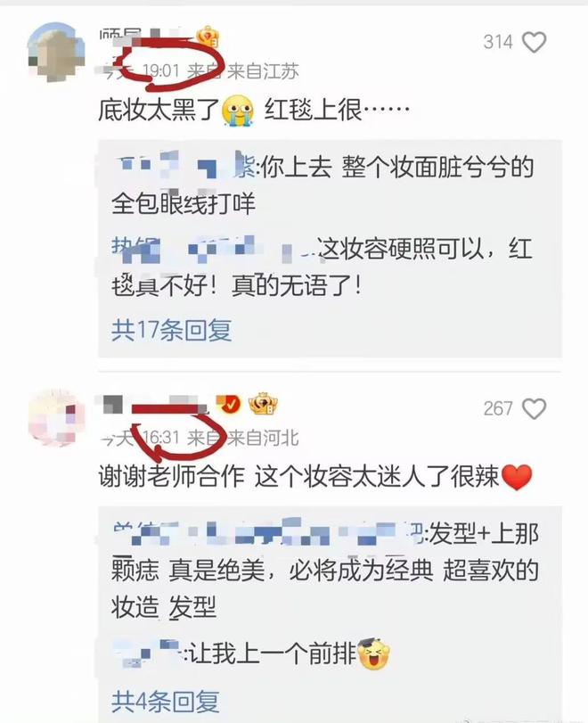Open the reply 你上去 整个妆面脏兮兮的
This screenshot has height=723, width=588.
(323, 185)
